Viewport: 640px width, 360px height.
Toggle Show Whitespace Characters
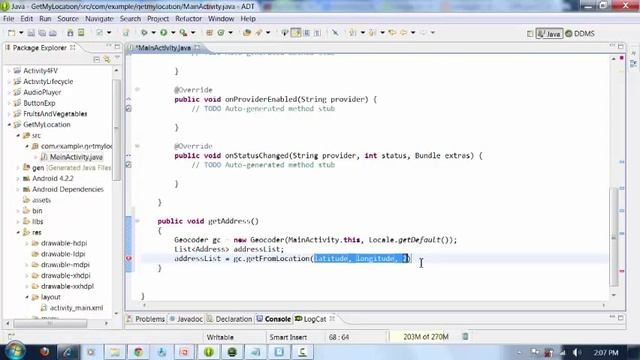(x=317, y=33)
